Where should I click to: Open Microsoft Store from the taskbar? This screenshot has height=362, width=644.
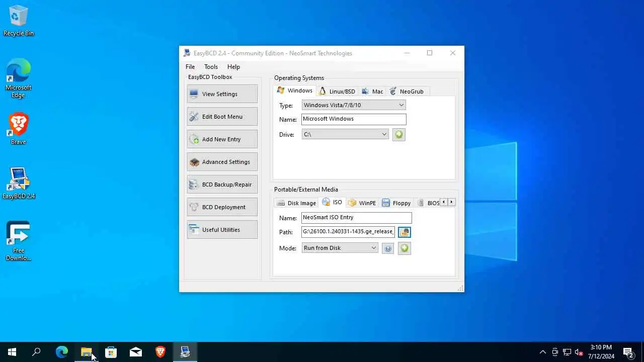click(111, 352)
